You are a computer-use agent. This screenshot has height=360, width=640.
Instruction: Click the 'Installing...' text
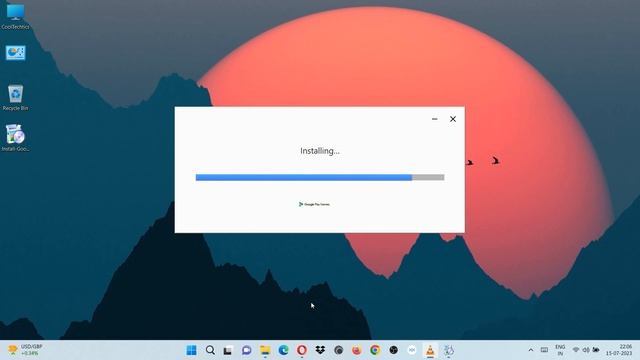320,151
